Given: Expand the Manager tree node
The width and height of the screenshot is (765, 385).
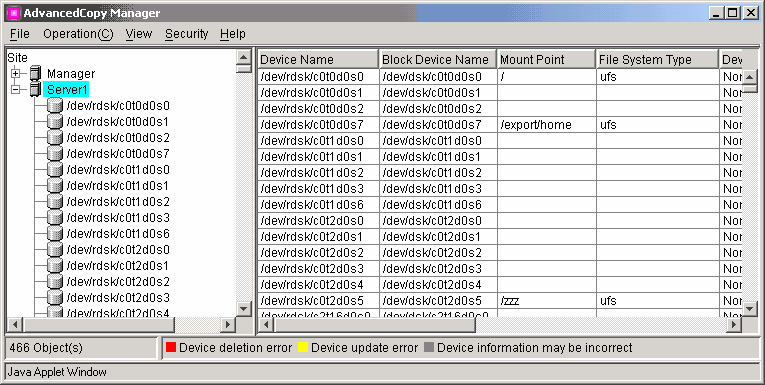Looking at the screenshot, I should (16, 74).
